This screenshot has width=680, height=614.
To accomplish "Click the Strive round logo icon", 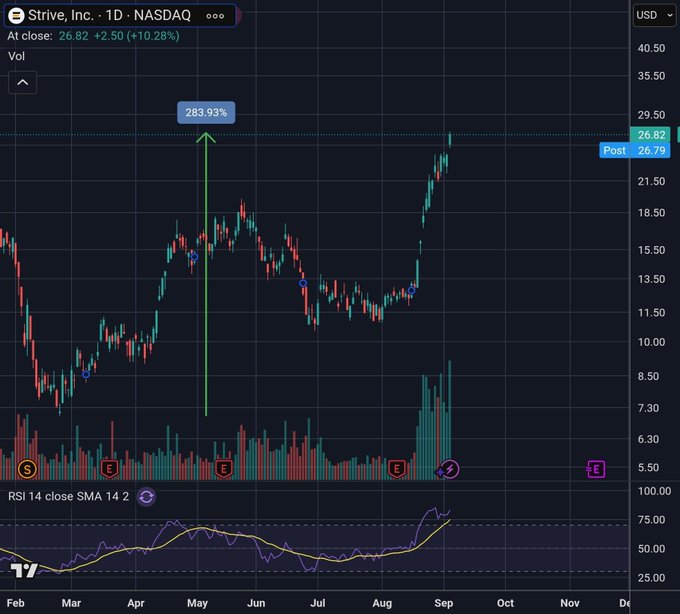I will tap(16, 16).
